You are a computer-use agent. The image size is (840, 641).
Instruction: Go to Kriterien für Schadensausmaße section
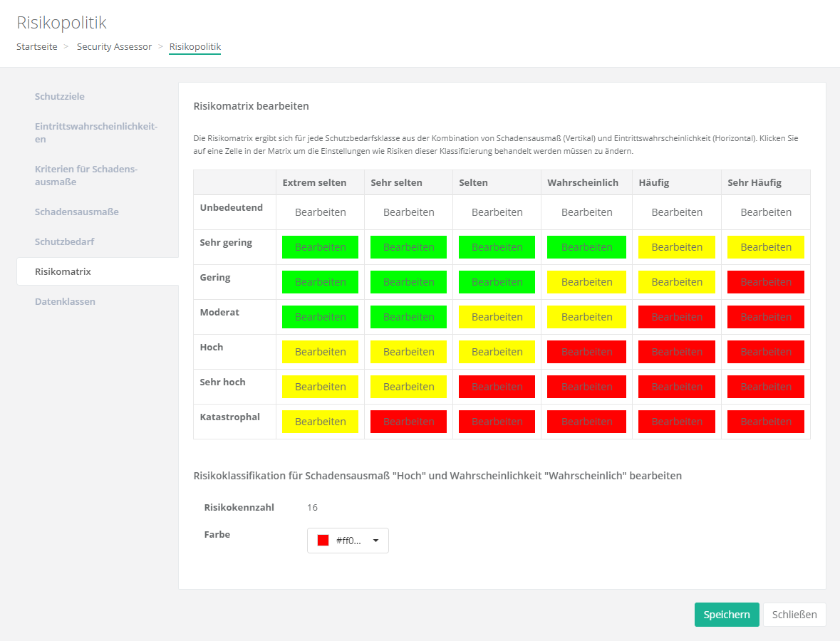(x=85, y=175)
